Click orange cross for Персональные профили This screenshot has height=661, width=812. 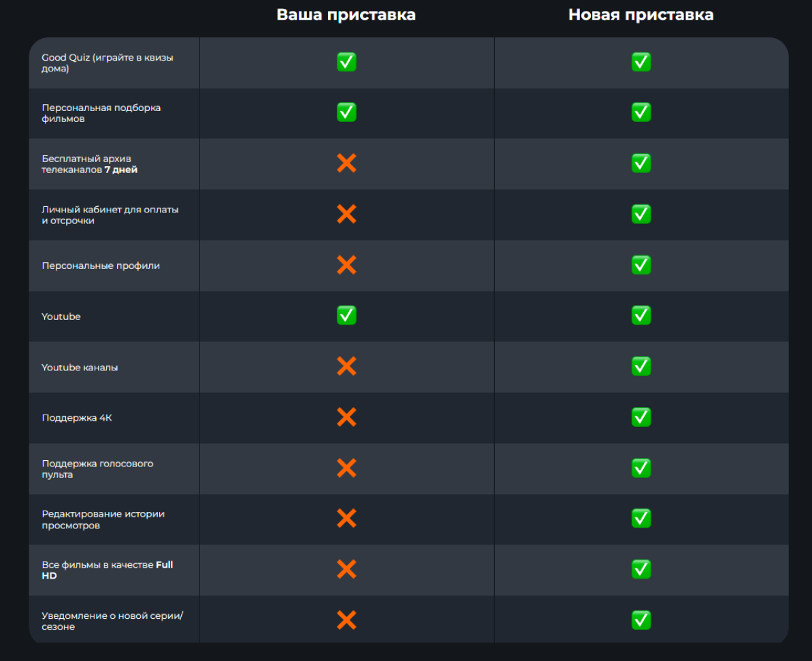click(x=346, y=265)
